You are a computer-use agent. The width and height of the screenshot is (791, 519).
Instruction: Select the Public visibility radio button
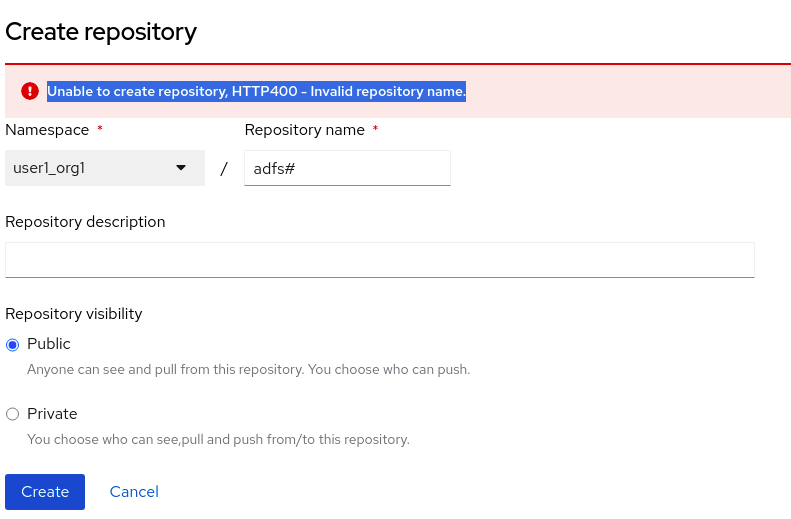tap(13, 345)
